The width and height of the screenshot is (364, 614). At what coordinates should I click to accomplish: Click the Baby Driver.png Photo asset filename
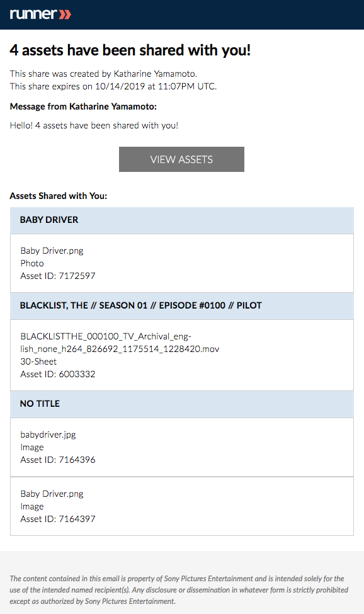pyautogui.click(x=52, y=251)
